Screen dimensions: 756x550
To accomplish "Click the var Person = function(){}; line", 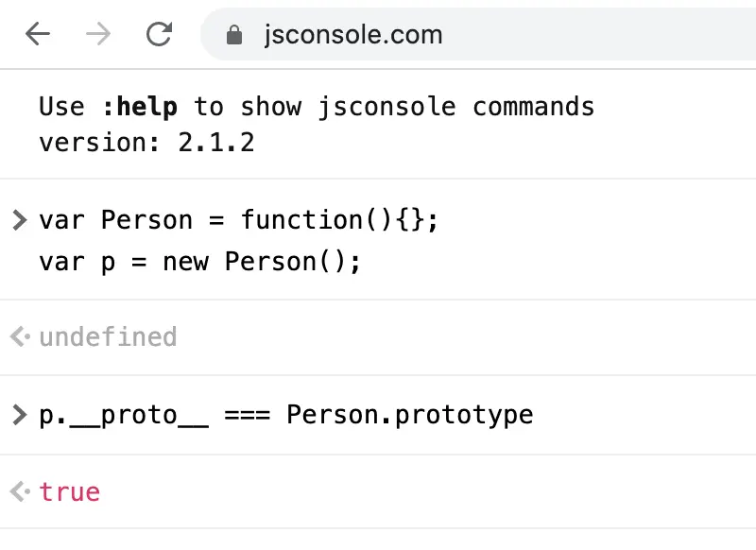I will 239,220.
